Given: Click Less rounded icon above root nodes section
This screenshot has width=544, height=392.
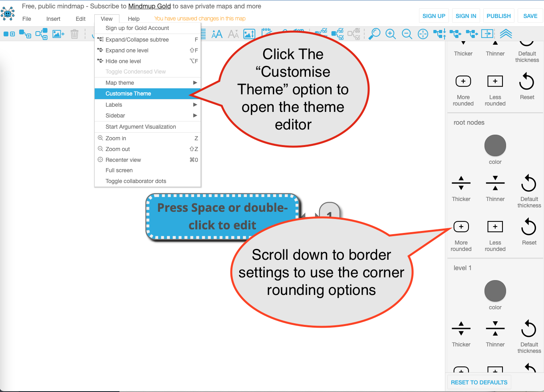Looking at the screenshot, I should (495, 81).
